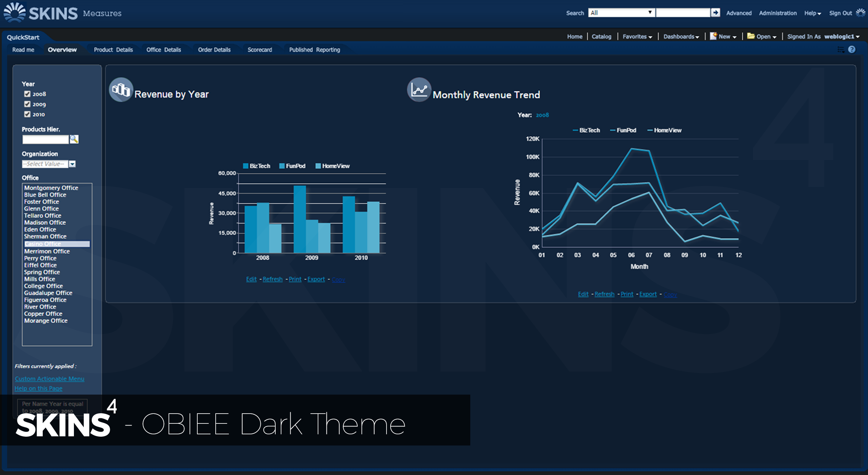Open the Office Details tab
The image size is (868, 475).
click(163, 50)
